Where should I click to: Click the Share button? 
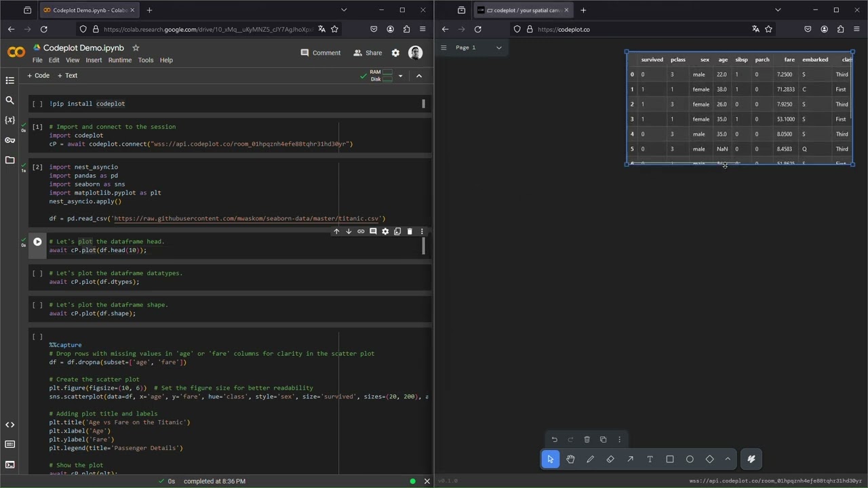(368, 53)
